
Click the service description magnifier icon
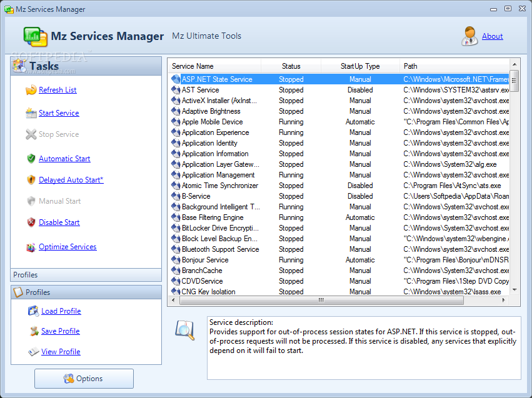coord(185,330)
